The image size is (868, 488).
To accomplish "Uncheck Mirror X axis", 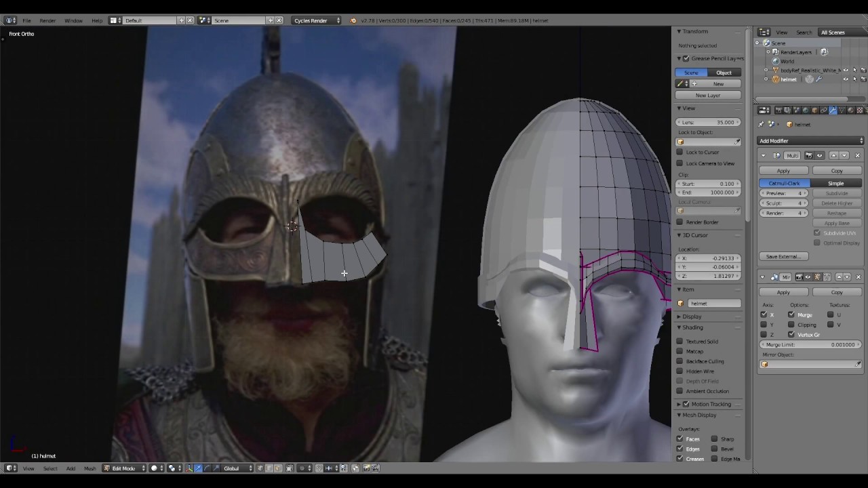I will [x=764, y=314].
